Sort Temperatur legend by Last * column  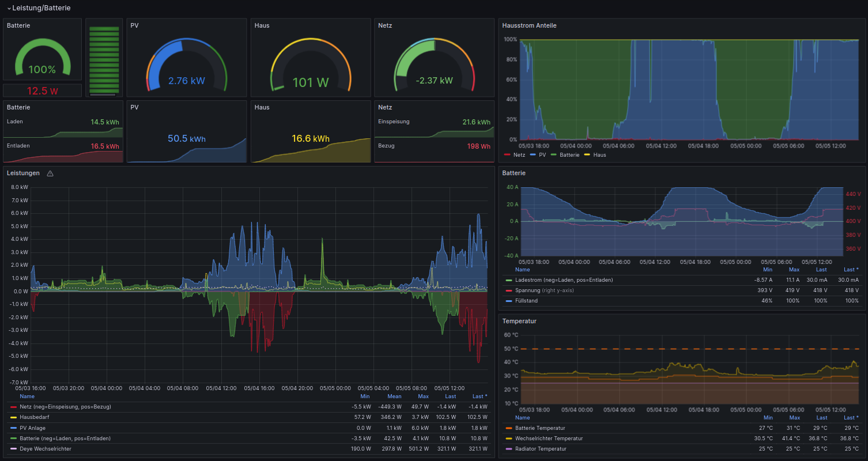(851, 418)
